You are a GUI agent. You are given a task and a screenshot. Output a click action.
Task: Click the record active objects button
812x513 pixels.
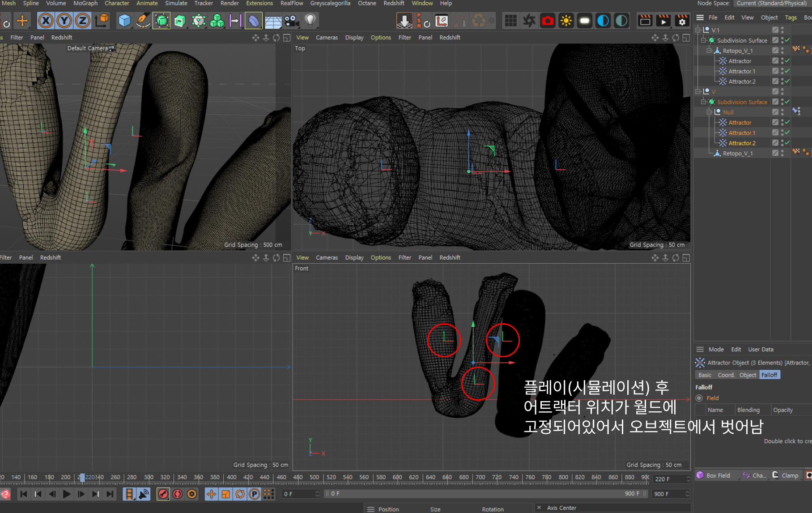163,494
